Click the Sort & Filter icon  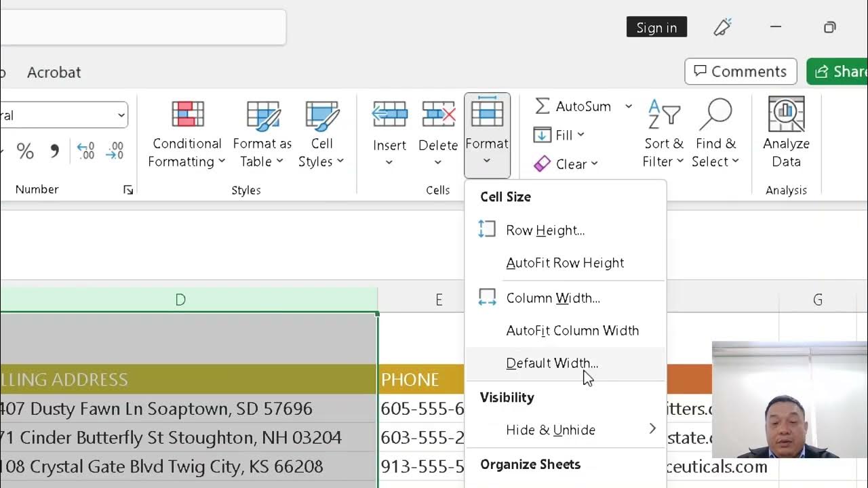pyautogui.click(x=663, y=115)
